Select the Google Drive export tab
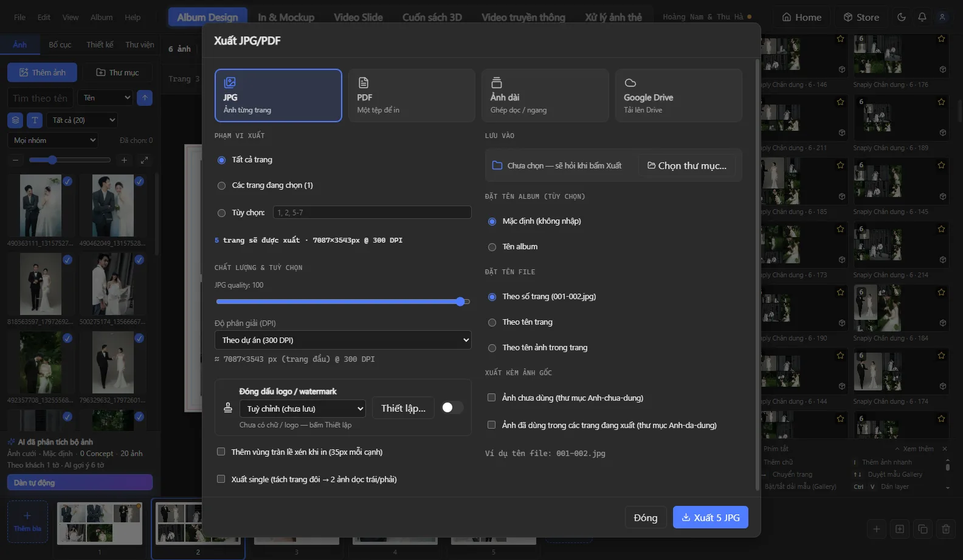Image resolution: width=963 pixels, height=560 pixels. tap(678, 95)
